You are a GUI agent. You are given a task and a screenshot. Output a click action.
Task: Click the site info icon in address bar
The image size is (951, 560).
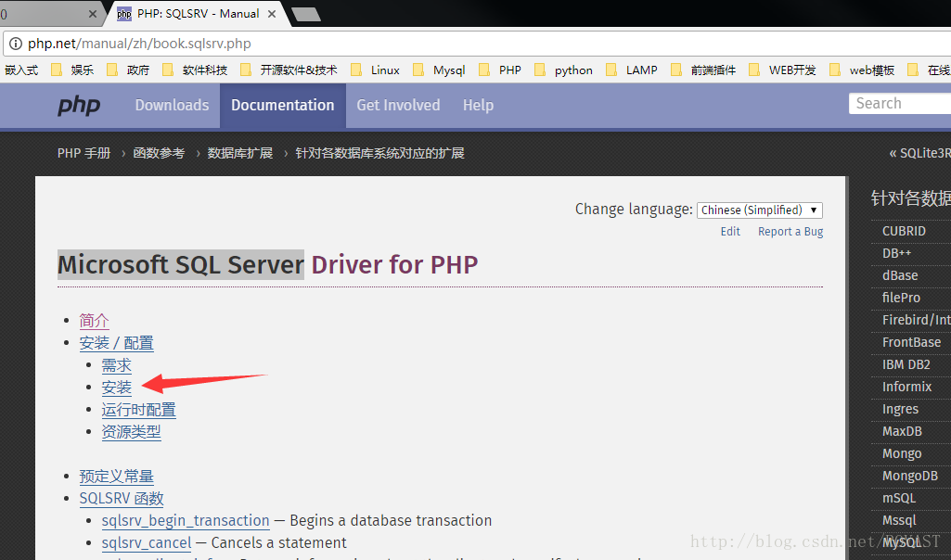[16, 44]
